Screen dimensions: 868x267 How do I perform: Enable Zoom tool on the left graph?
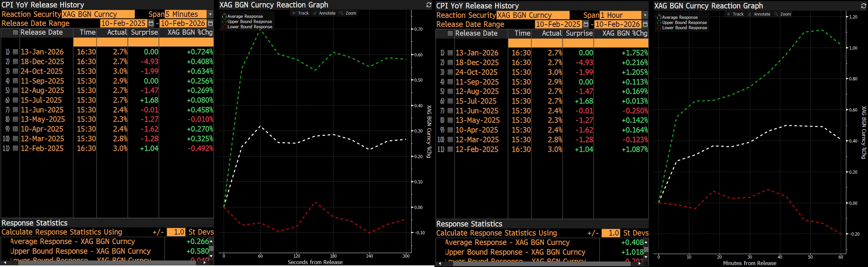coord(348,13)
